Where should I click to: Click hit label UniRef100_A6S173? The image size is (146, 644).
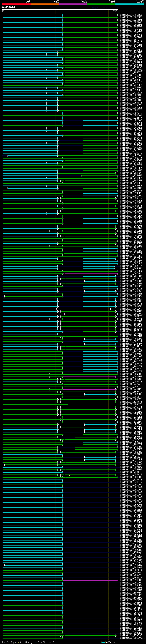pos(131,316)
